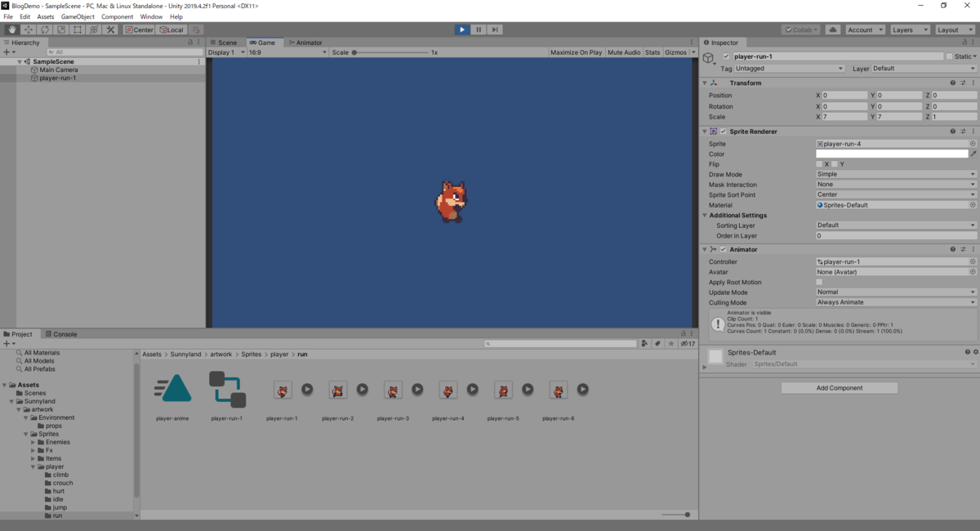980x531 pixels.
Task: Toggle pivot mode Center button
Action: [x=139, y=29]
